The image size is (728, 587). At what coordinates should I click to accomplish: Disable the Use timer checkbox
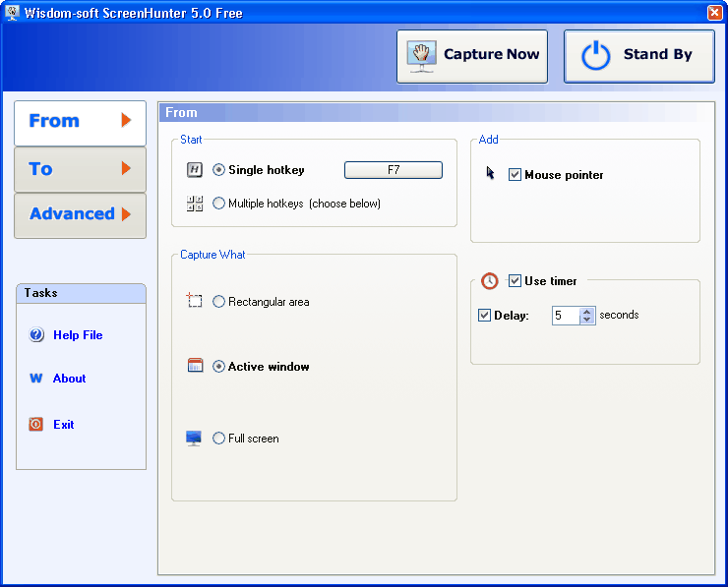click(515, 281)
